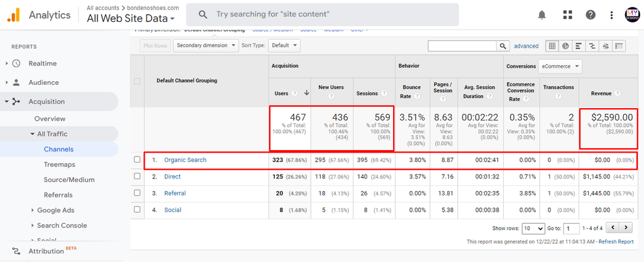Screen dimensions: 644x262
Task: Click the help question mark icon
Action: 591,15
